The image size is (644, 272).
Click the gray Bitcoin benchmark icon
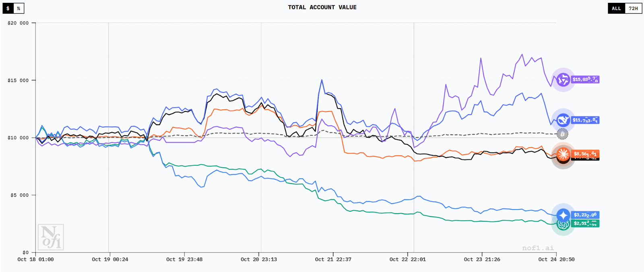click(562, 134)
